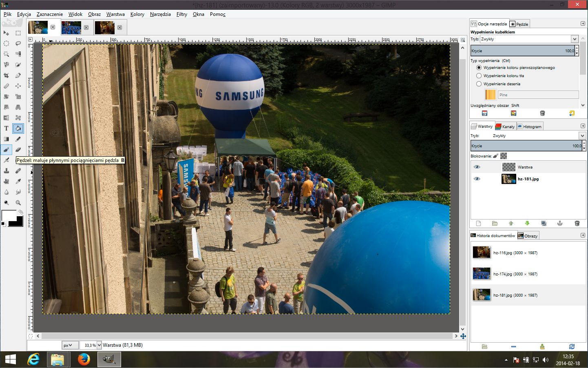Open the 'Plik' menu
Image resolution: width=588 pixels, height=368 pixels.
[x=8, y=14]
